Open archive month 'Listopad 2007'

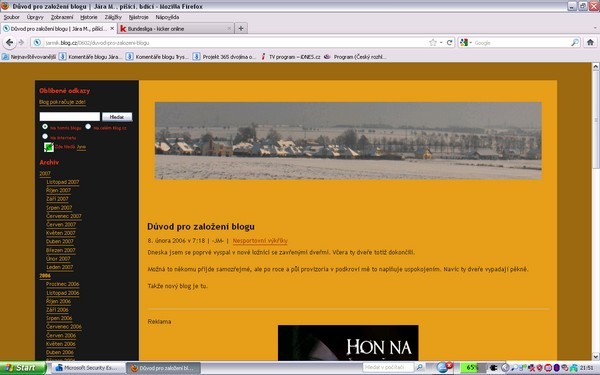point(63,182)
